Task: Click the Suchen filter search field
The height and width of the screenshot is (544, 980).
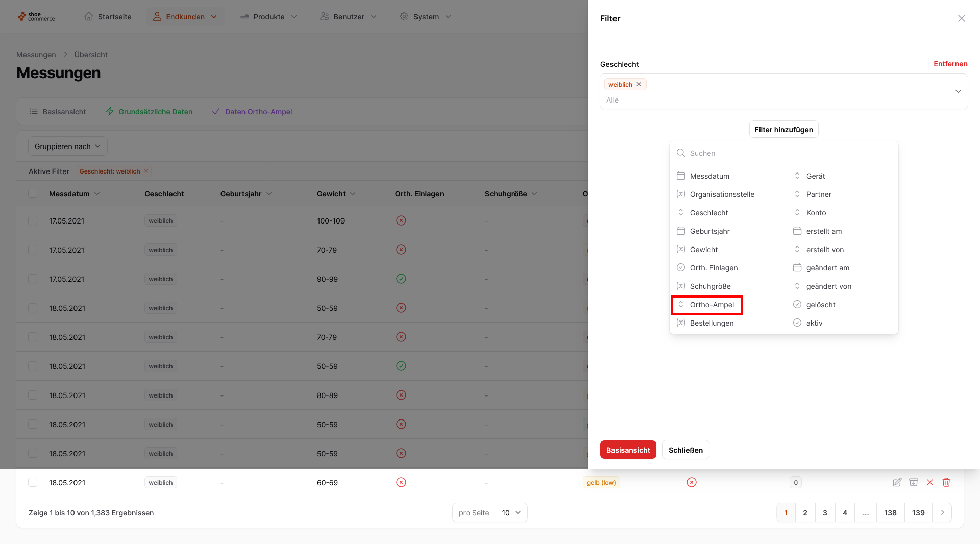Action: [790, 153]
